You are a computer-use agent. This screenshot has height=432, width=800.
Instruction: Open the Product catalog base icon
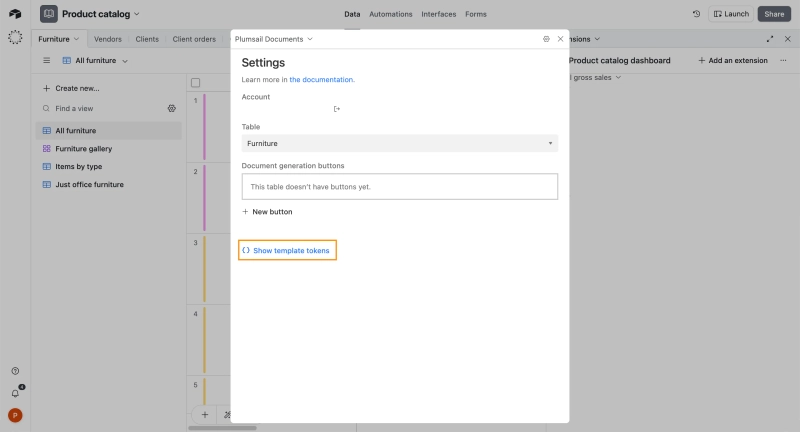click(x=48, y=14)
